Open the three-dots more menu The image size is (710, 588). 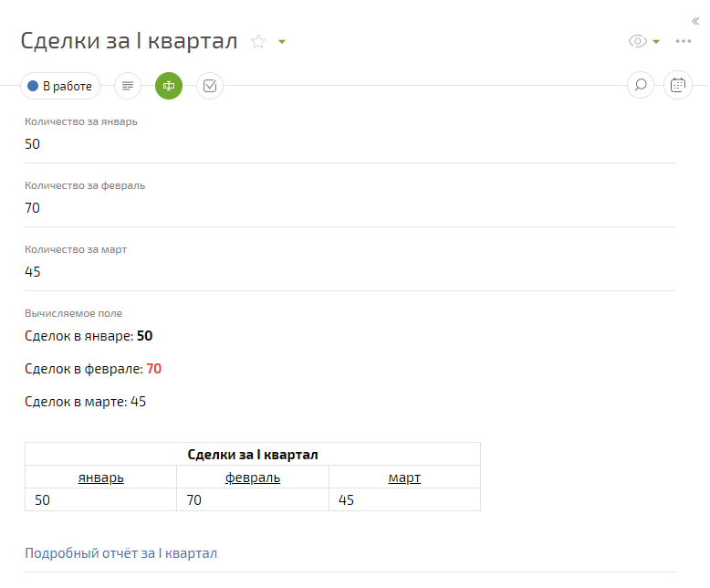[684, 41]
